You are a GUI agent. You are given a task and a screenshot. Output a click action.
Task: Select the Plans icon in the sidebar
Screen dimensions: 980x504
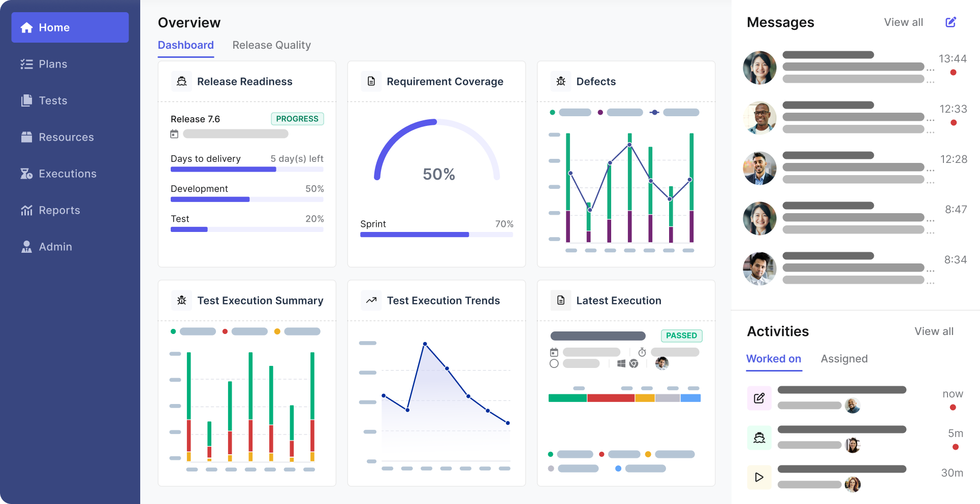(26, 64)
